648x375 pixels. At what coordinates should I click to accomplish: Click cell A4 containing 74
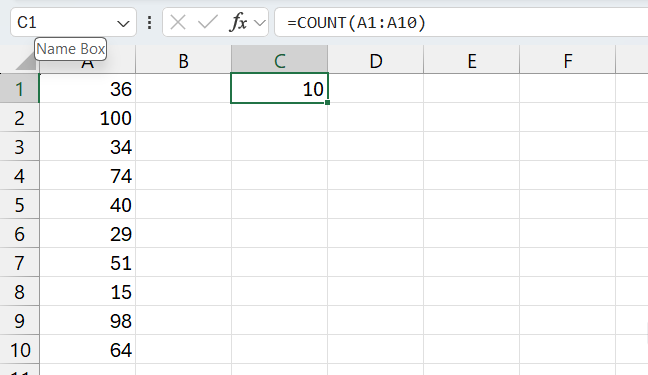pos(88,176)
